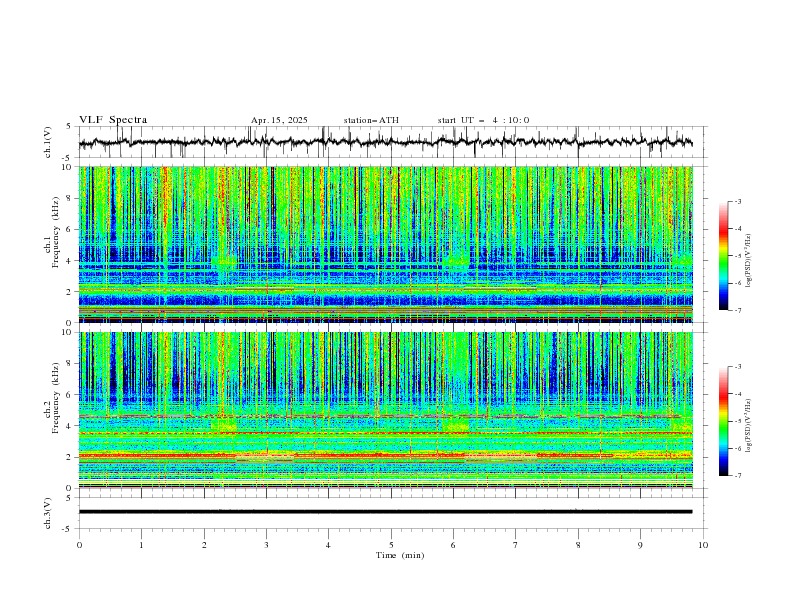This screenshot has height=612, width=792.
Task: Click the flat ch.3 voltage trace
Action: [x=385, y=512]
